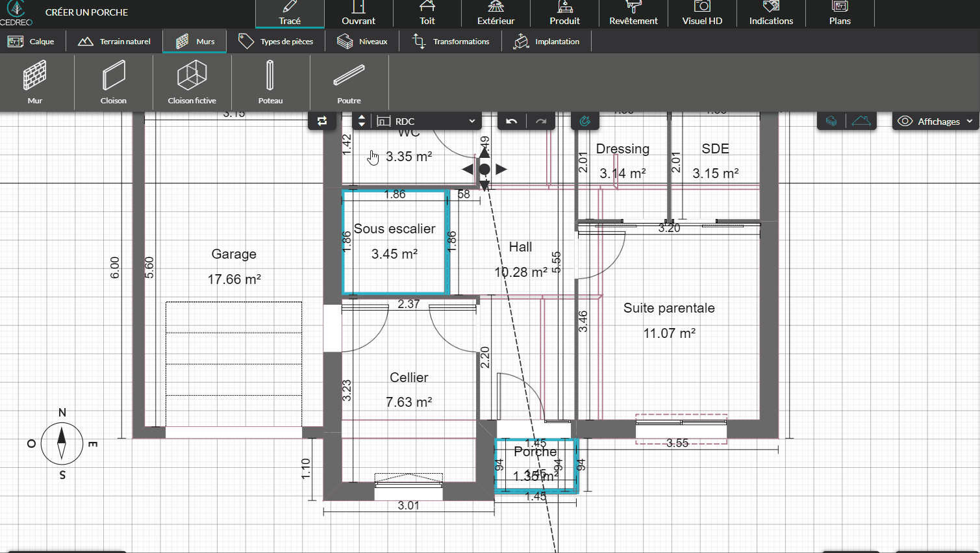
Task: Click the compass rose on the plan
Action: tap(62, 444)
